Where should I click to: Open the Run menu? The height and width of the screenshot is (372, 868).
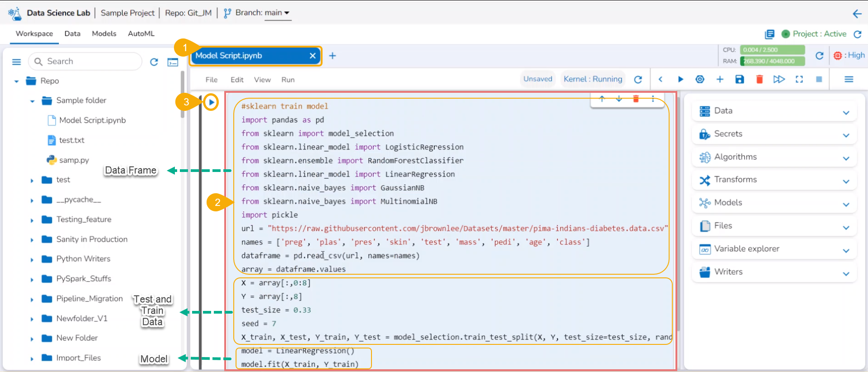tap(288, 80)
